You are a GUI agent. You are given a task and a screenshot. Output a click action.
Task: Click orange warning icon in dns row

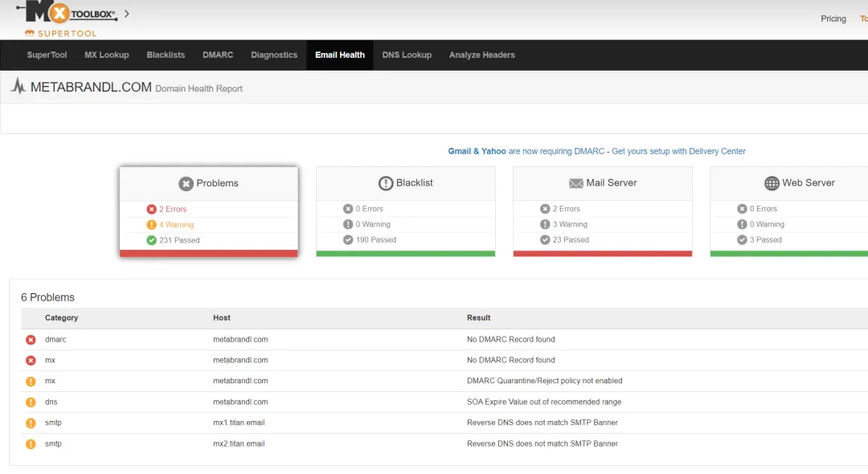pos(31,402)
